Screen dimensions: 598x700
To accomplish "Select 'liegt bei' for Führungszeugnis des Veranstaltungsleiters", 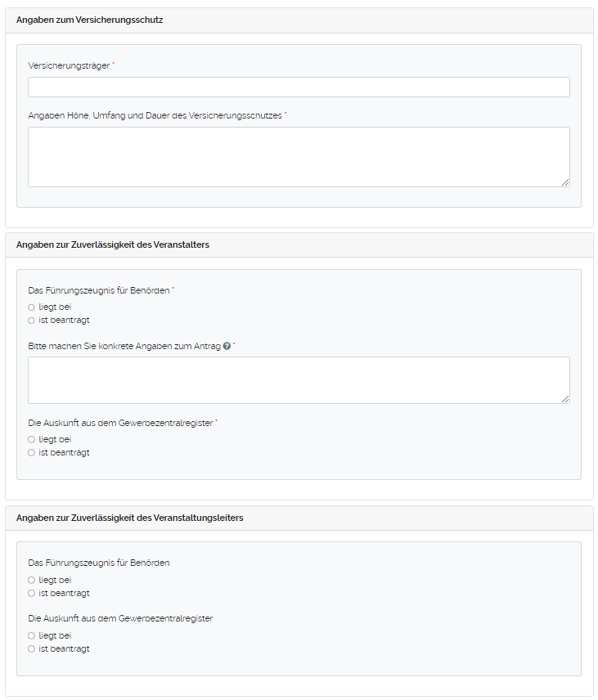I will coord(31,580).
